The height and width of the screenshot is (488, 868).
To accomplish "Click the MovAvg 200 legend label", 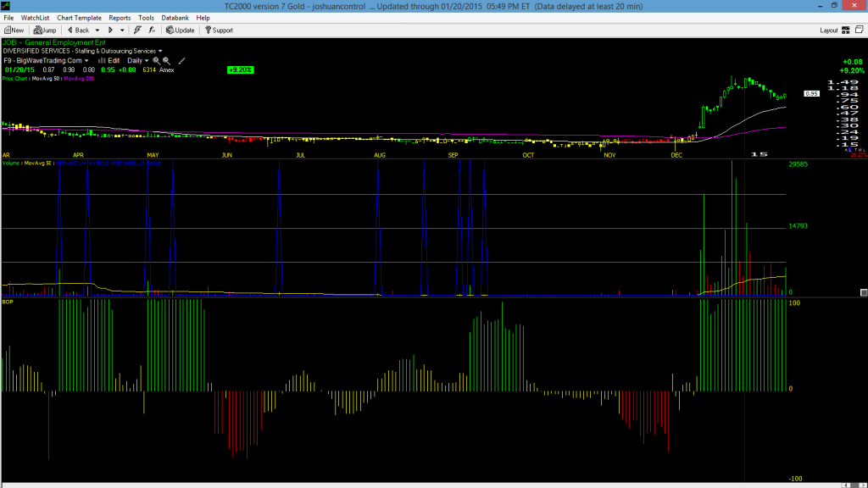I will [79, 79].
